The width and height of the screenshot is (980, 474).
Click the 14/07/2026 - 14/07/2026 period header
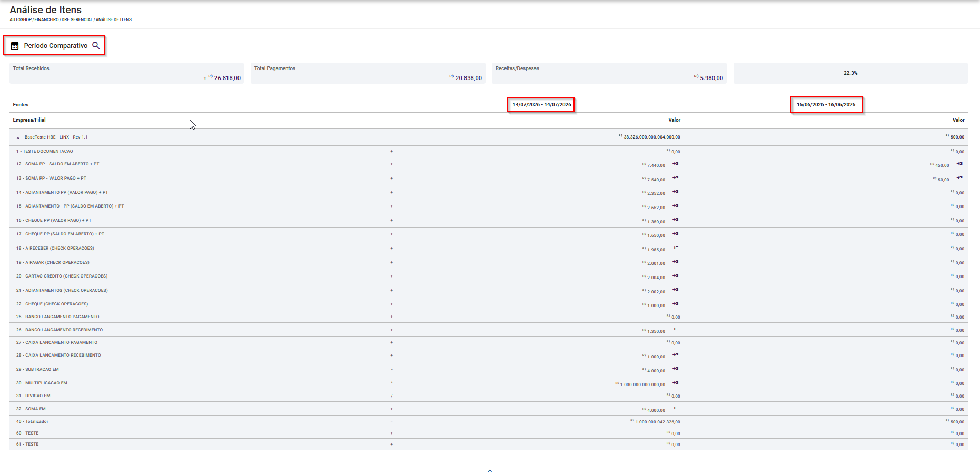[x=542, y=105]
